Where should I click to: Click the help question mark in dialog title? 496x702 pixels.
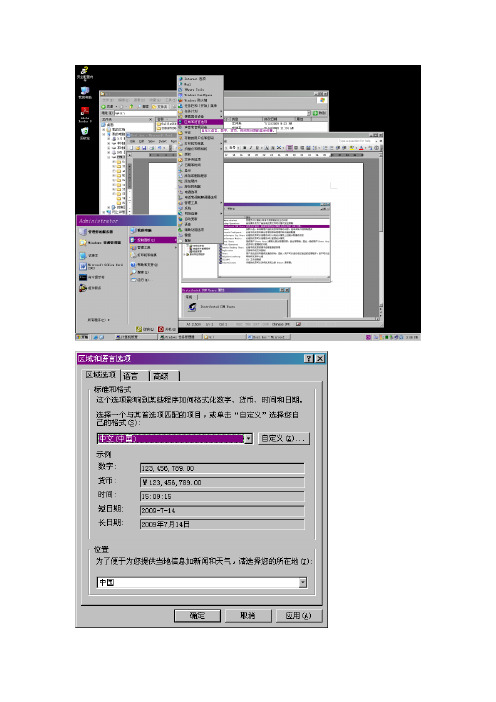click(309, 359)
